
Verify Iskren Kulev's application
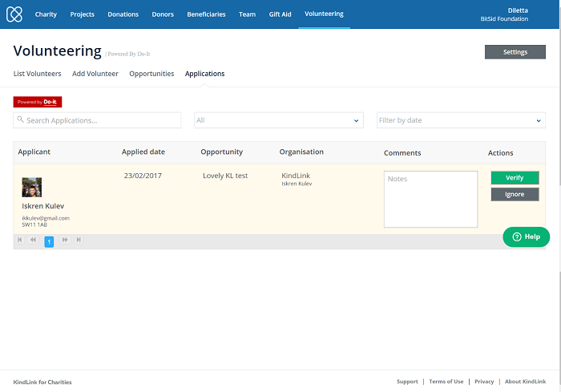click(515, 178)
